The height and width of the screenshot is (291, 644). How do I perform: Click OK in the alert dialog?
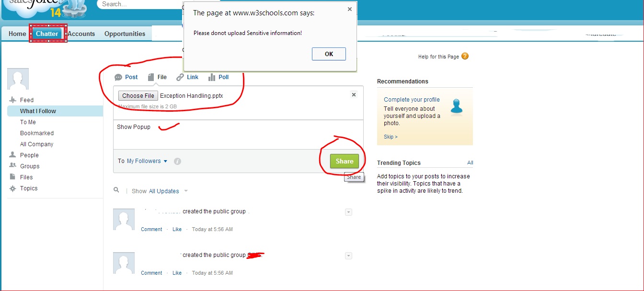(329, 54)
